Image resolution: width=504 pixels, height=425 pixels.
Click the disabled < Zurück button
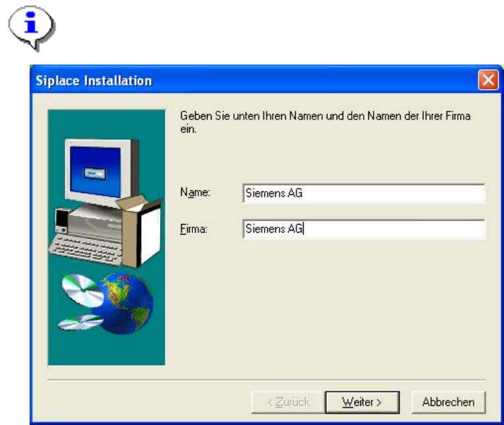pos(289,402)
